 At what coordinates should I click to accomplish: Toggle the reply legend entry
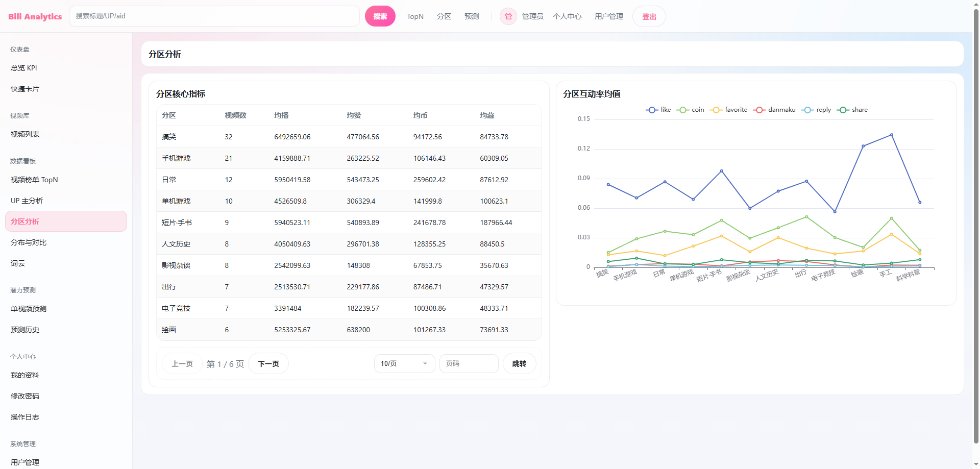(x=816, y=110)
